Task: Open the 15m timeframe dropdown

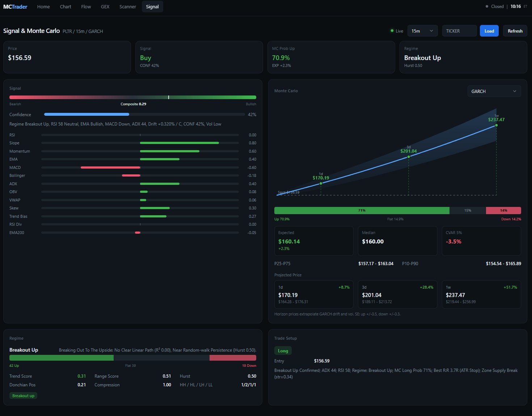Action: tap(423, 31)
